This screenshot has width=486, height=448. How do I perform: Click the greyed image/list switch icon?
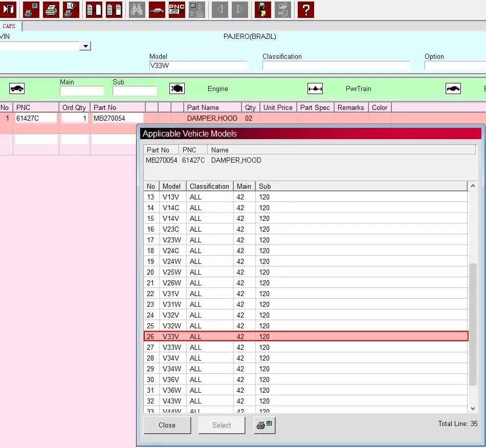pyautogui.click(x=197, y=9)
